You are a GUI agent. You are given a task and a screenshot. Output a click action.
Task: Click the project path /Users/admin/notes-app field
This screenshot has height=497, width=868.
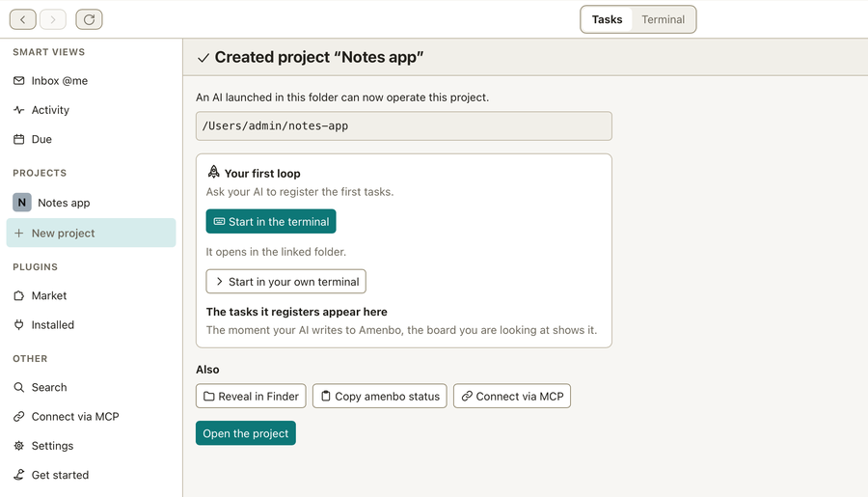coord(403,125)
